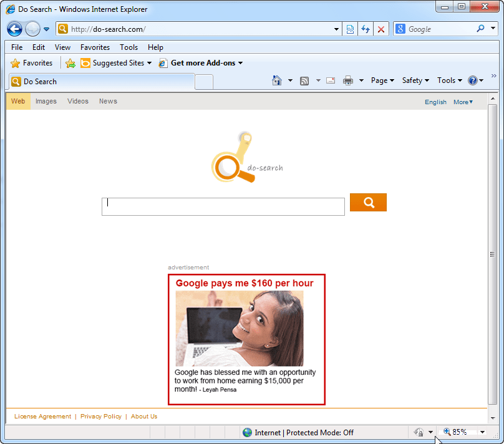Click the red Stop loading icon
This screenshot has width=504, height=444.
point(381,29)
